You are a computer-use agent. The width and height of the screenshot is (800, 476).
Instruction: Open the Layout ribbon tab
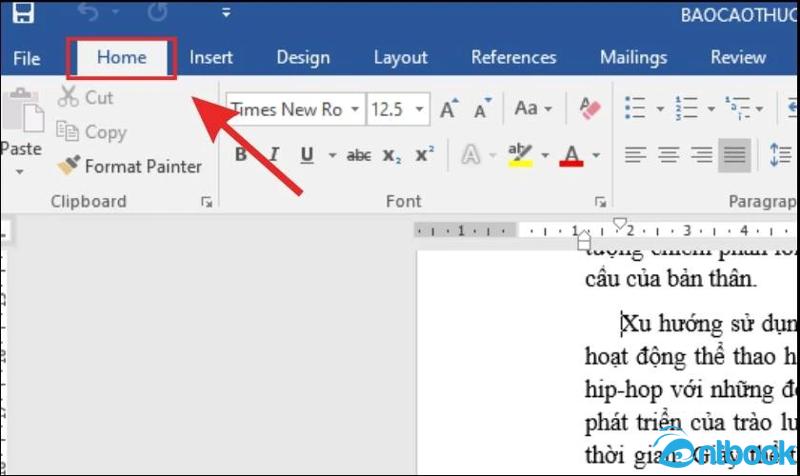(x=401, y=57)
